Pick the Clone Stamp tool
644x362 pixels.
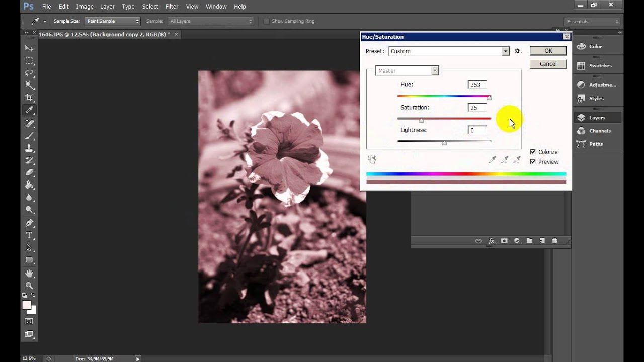(x=29, y=148)
